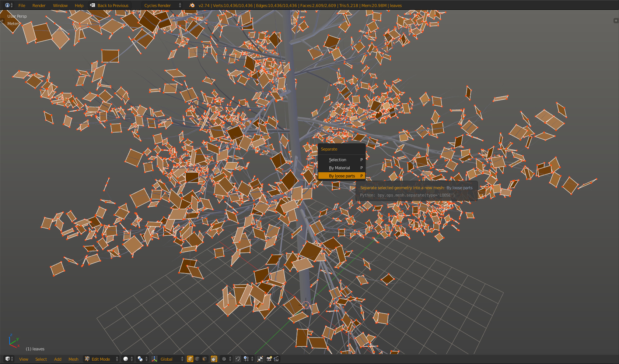The height and width of the screenshot is (364, 619).
Task: Open the Window menu
Action: pos(60,6)
